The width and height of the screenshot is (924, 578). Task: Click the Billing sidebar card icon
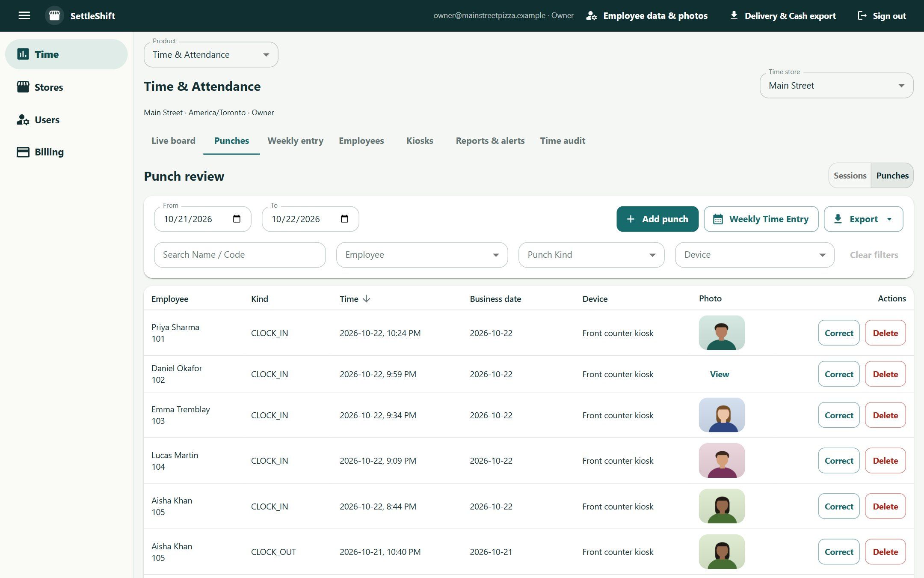point(23,152)
